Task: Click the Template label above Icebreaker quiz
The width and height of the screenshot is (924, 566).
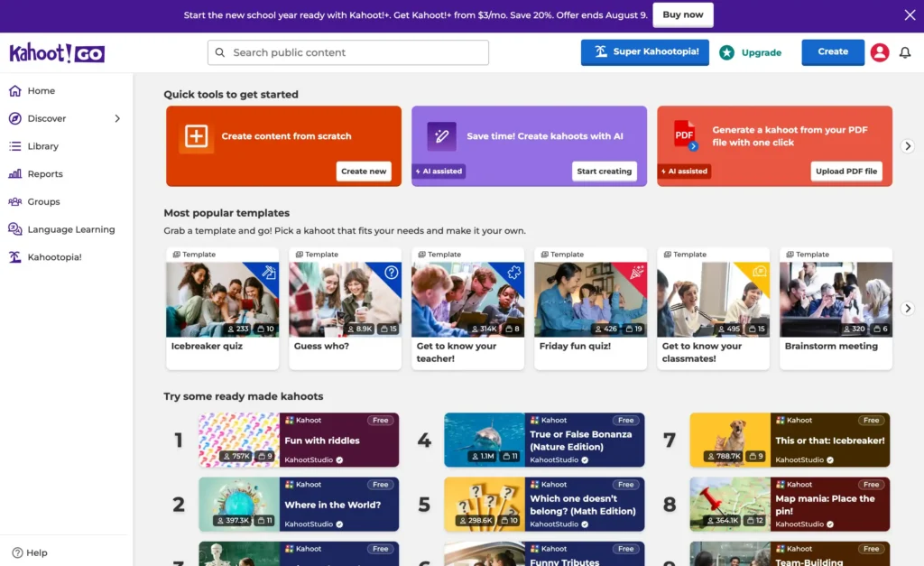Action: 195,254
